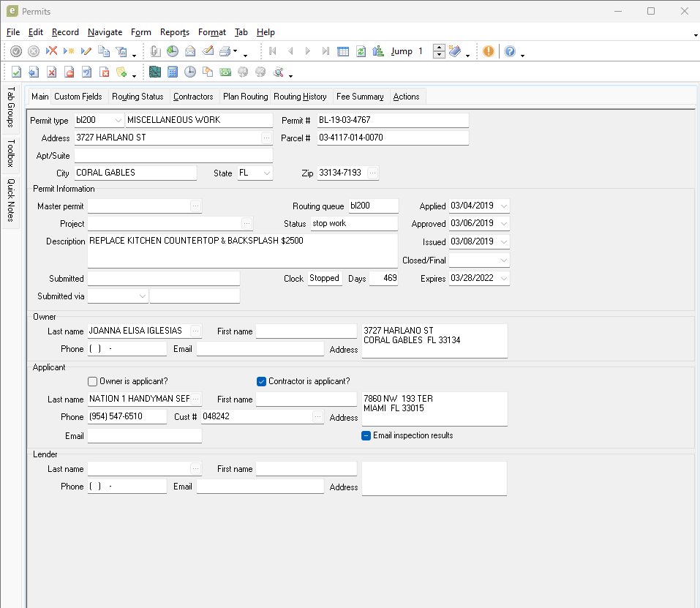Screen dimensions: 700x608
Task: Click the delete record red X icon
Action: click(52, 51)
